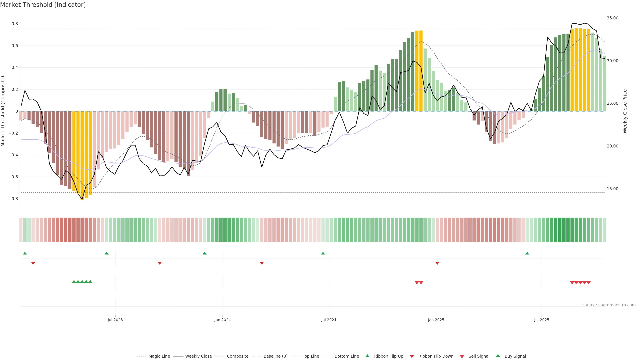Toggle Top Line legend entry
The height and width of the screenshot is (362, 644).
coord(311,356)
